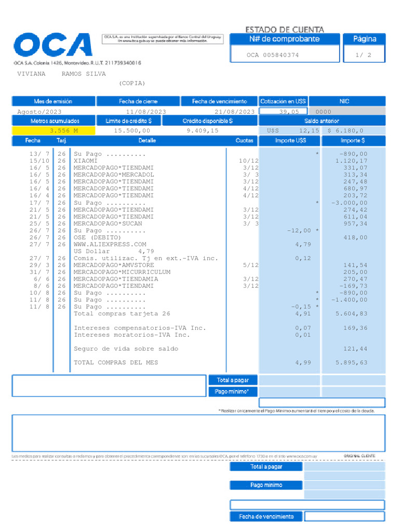Click the Saldo anterior header
The height and width of the screenshot is (532, 399).
(322, 121)
